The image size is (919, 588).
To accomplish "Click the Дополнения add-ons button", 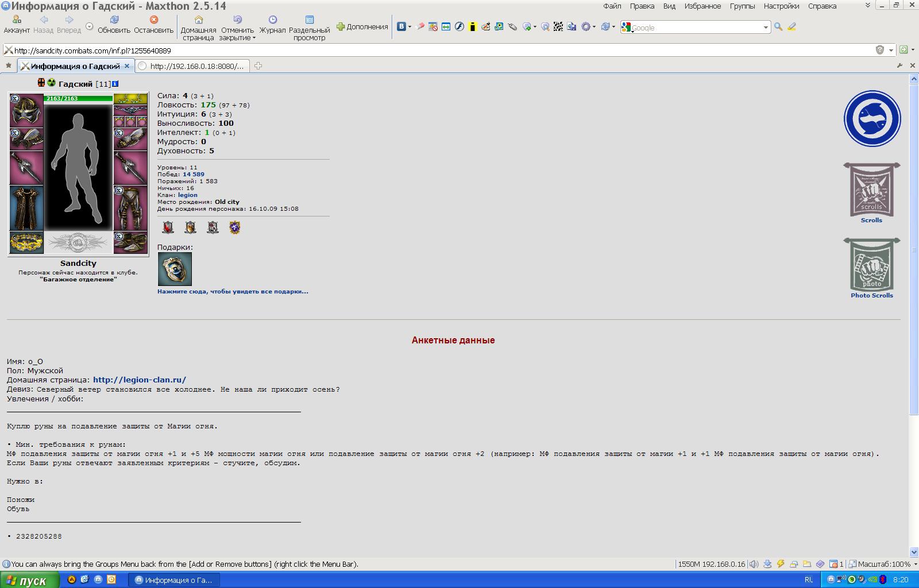I will 362,26.
